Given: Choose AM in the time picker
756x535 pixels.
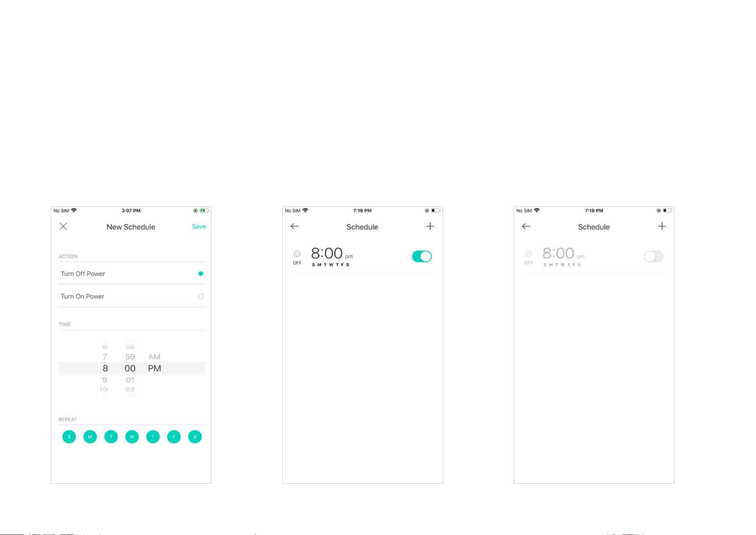Looking at the screenshot, I should tap(154, 357).
